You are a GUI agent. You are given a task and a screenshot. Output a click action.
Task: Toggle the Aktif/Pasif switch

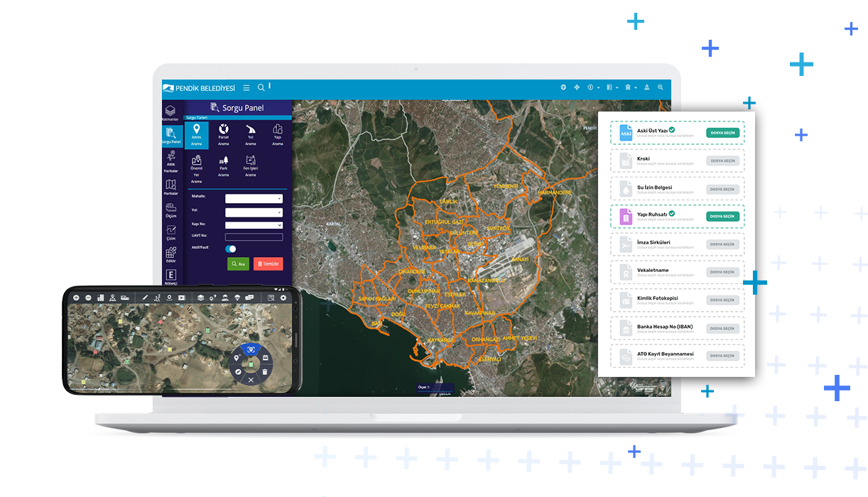[x=231, y=248]
